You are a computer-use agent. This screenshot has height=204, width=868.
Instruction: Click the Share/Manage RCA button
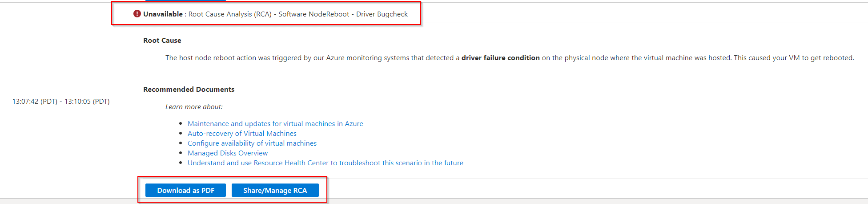point(275,190)
